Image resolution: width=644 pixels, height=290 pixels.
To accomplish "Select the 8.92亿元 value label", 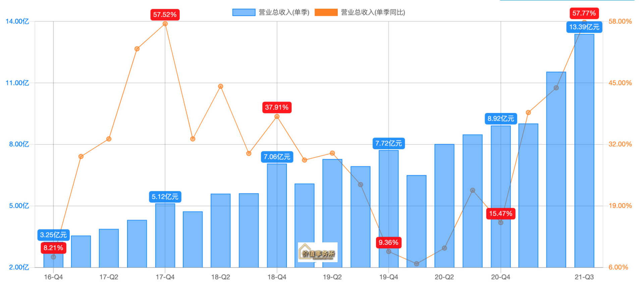I will click(501, 119).
